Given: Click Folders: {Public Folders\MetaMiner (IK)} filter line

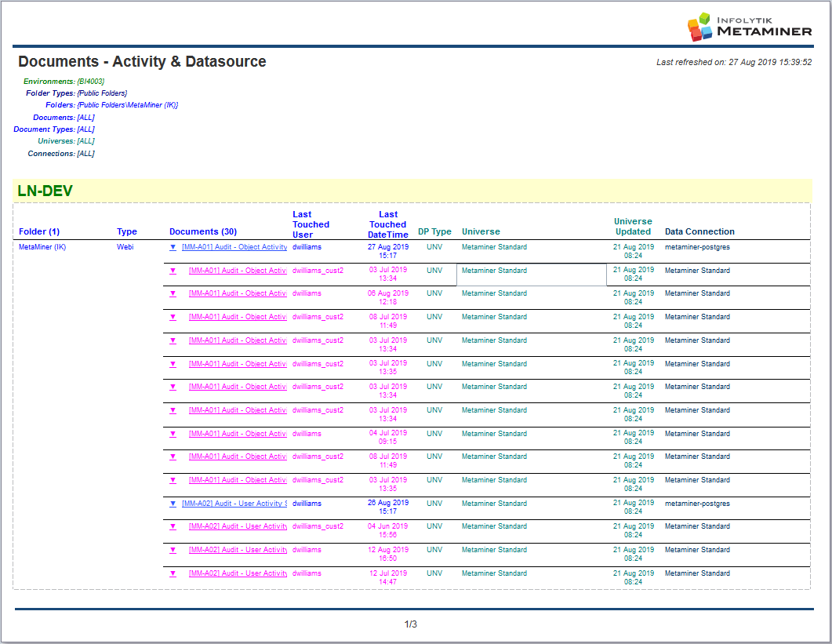Looking at the screenshot, I should tap(112, 104).
